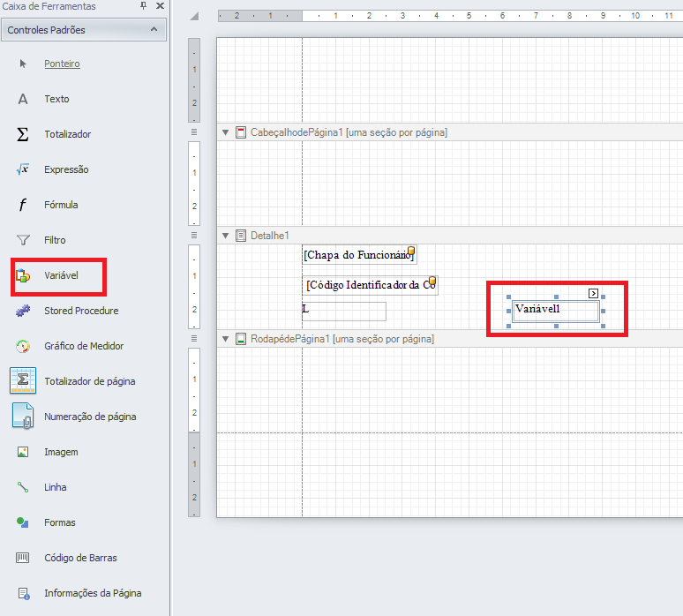Screen dimensions: 683x616
Task: Select the Código de Barras barcode icon
Action: [23, 558]
